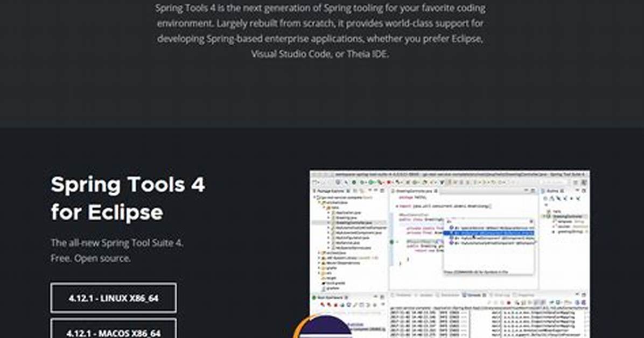
Task: Click the round Eclipse logo badge
Action: click(323, 327)
